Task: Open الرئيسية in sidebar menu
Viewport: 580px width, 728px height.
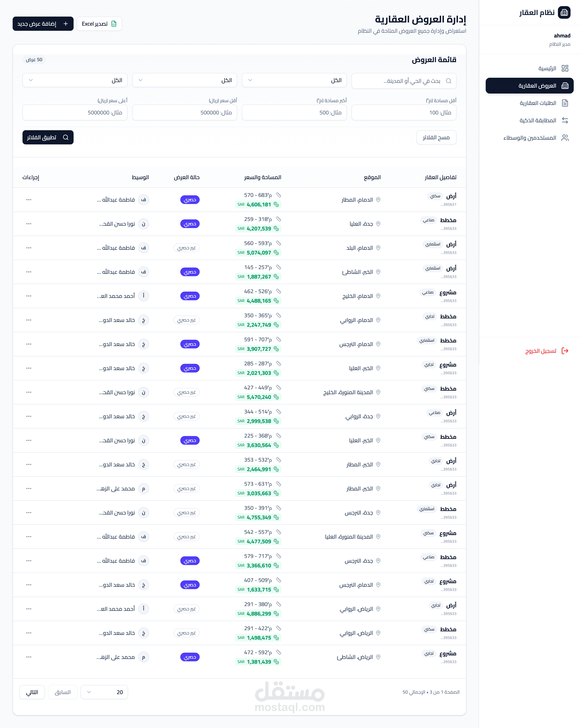Action: 547,68
